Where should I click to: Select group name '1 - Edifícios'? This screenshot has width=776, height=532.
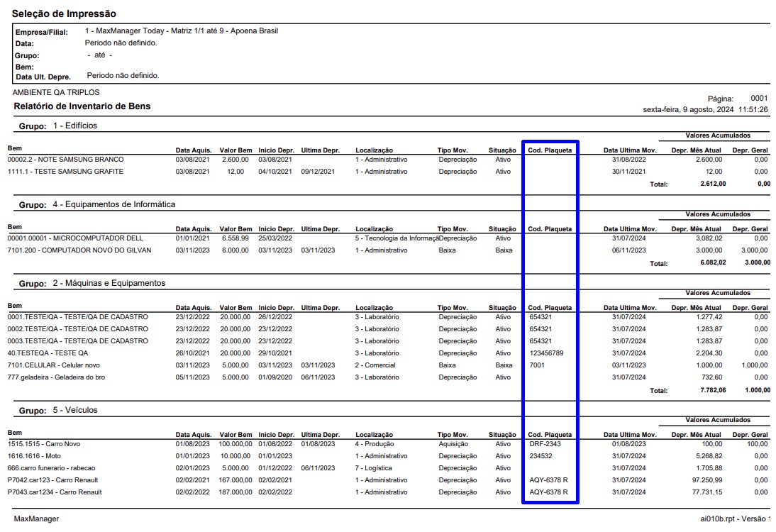75,126
